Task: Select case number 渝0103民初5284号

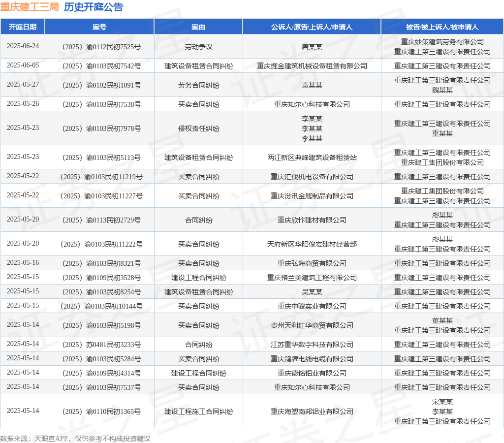Action: pyautogui.click(x=101, y=359)
